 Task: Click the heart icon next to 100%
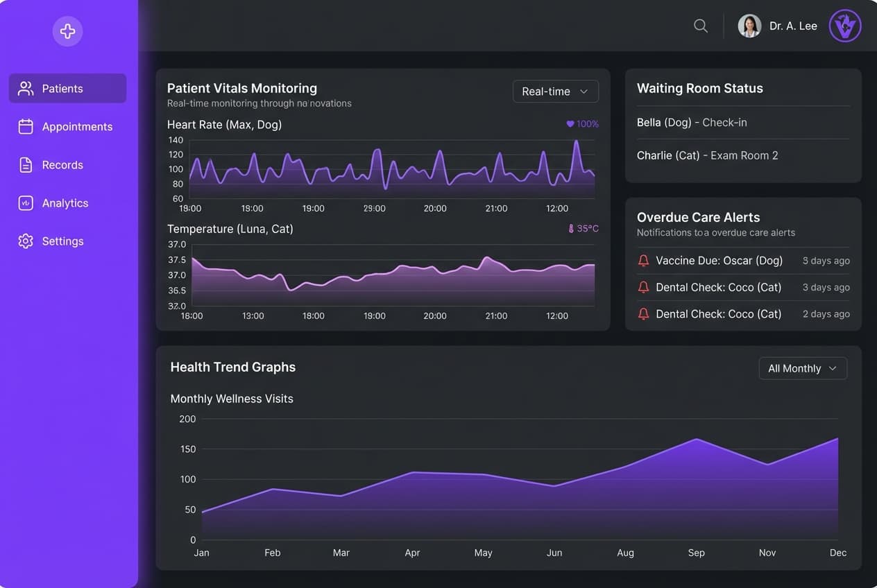[570, 123]
